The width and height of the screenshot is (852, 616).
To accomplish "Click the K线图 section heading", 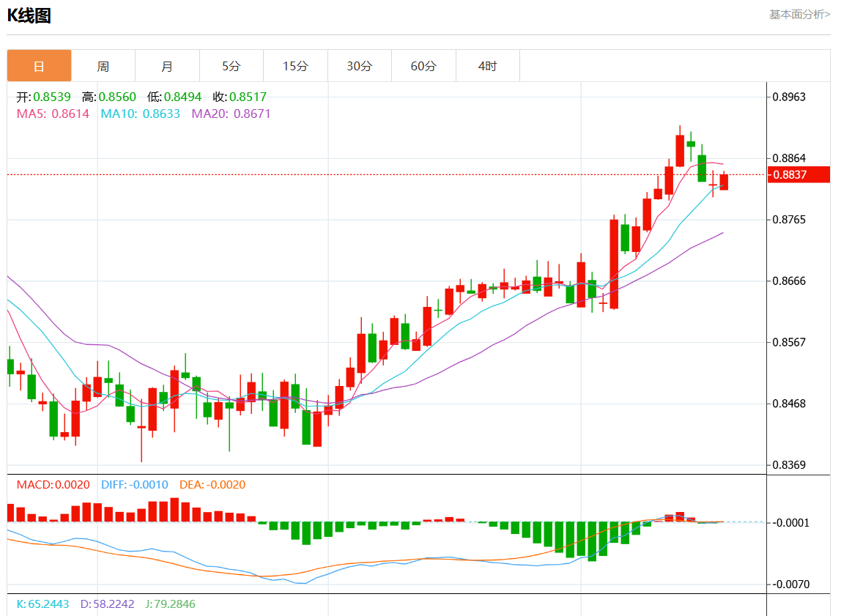I will coord(29,15).
